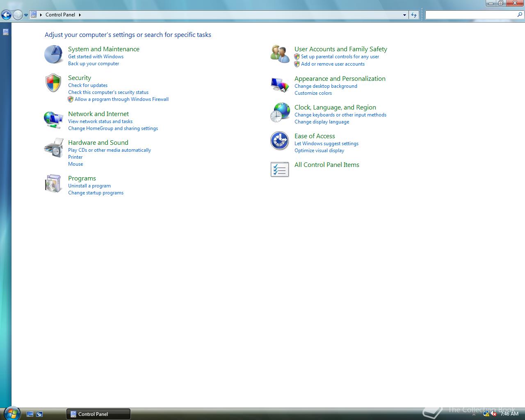Click Check for updates link

[88, 85]
